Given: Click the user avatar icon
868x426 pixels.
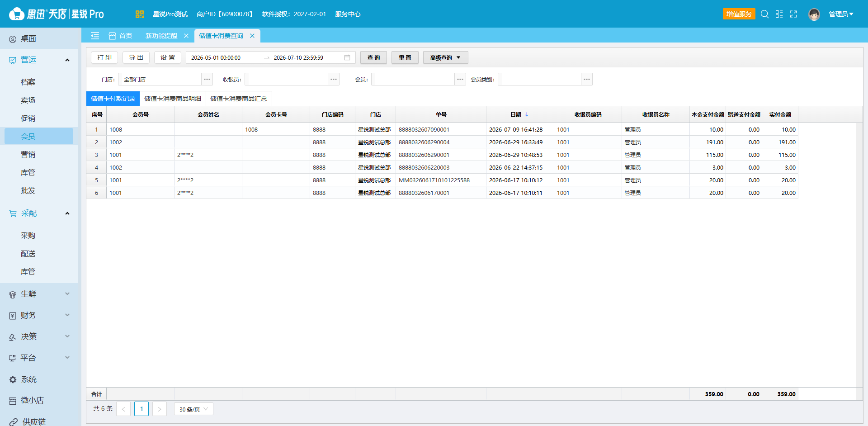Looking at the screenshot, I should (814, 14).
